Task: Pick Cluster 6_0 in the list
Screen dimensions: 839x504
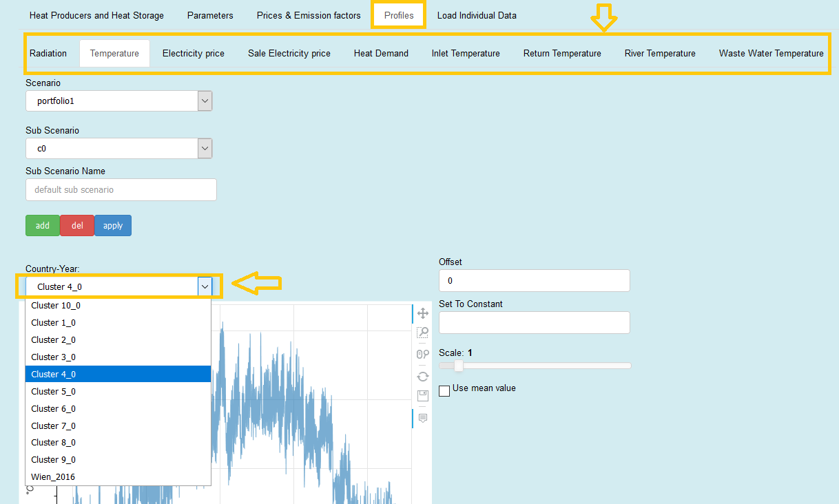Action: pos(118,409)
